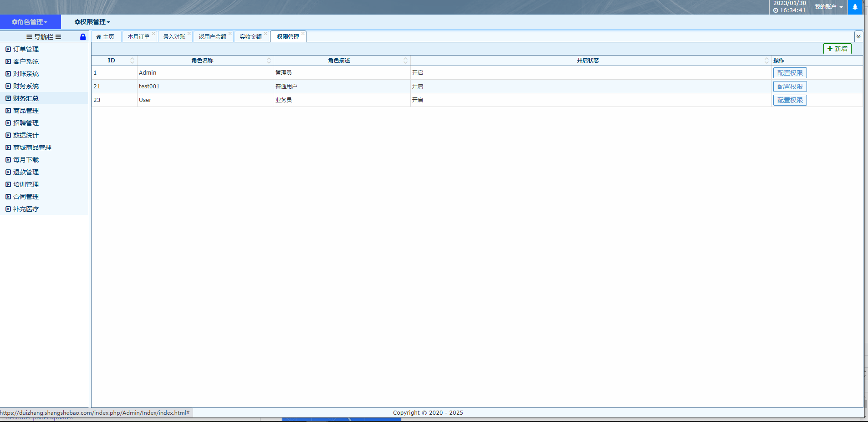Sort by the 角色名称 column

[x=269, y=61]
